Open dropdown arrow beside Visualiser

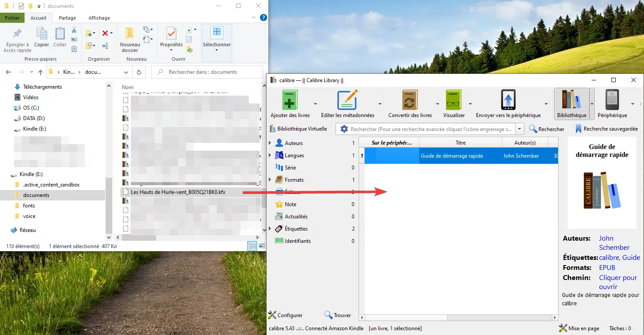pos(470,104)
